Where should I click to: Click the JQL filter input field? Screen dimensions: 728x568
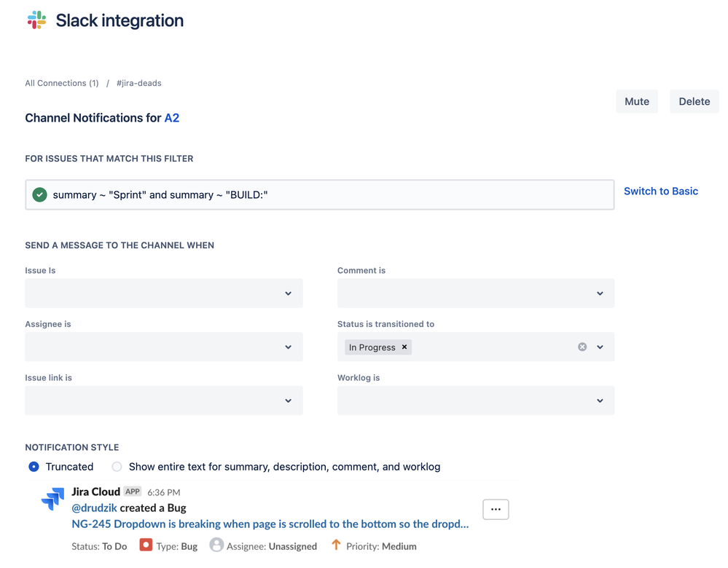coord(328,194)
